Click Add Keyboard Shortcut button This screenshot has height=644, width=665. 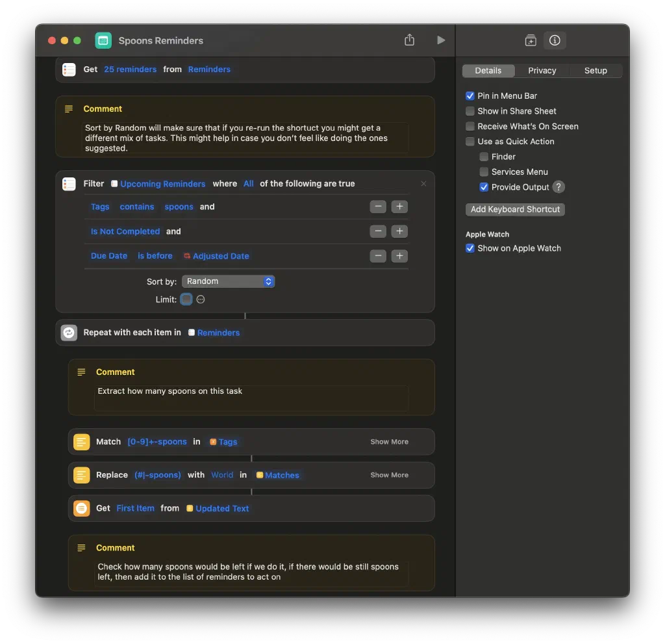pyautogui.click(x=515, y=209)
